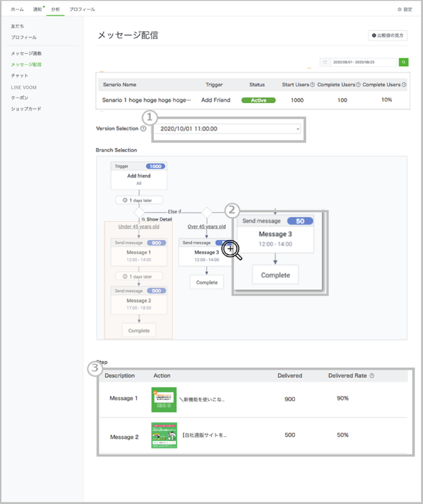The height and width of the screenshot is (504, 423).
Task: Open LINE VOOM in sidebar
Action: click(x=24, y=87)
